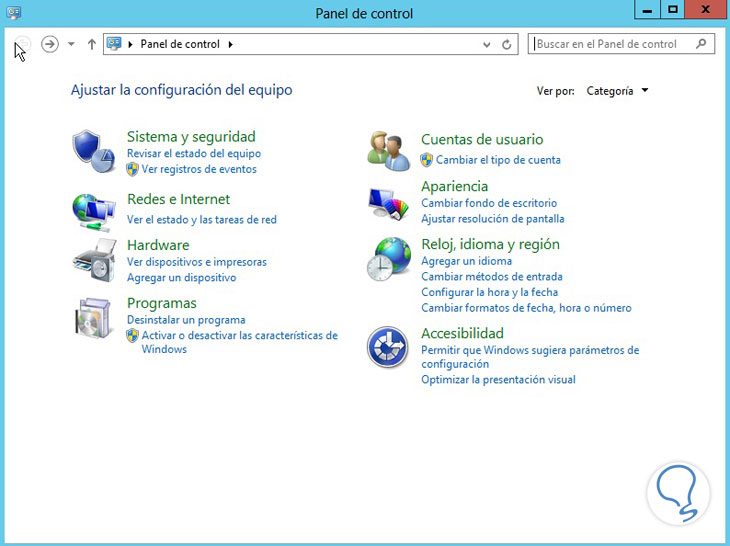Go up one level with up arrow
This screenshot has width=730, height=546.
[92, 44]
